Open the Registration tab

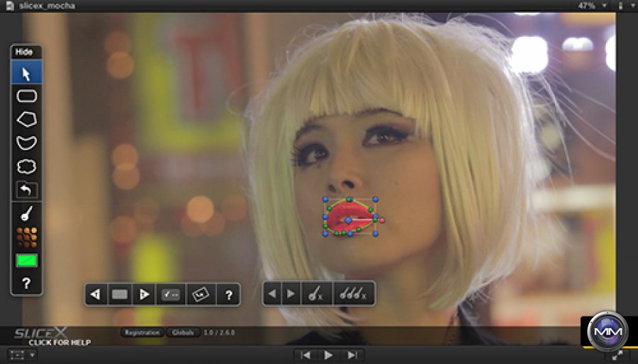(142, 332)
